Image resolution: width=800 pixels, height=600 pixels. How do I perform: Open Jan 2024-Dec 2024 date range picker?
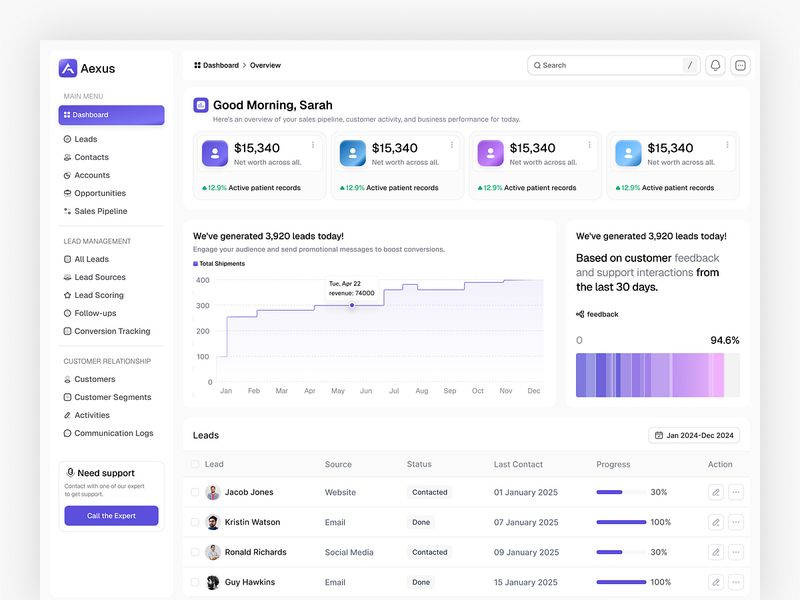click(x=694, y=435)
